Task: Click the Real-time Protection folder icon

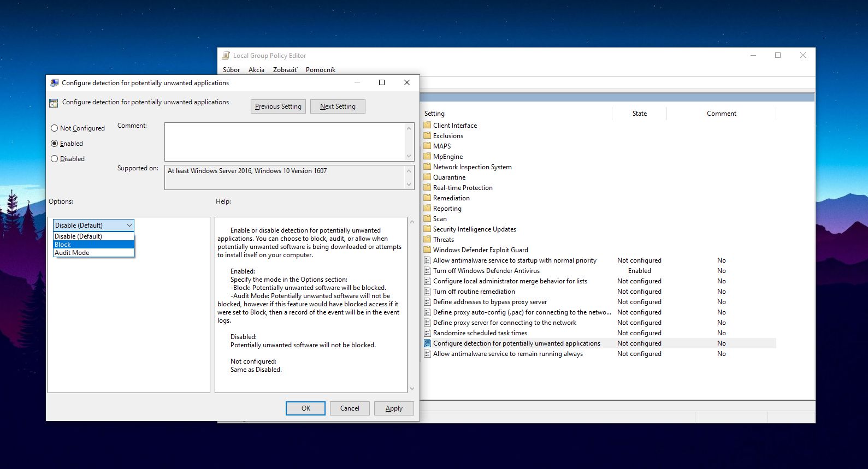Action: coord(427,187)
